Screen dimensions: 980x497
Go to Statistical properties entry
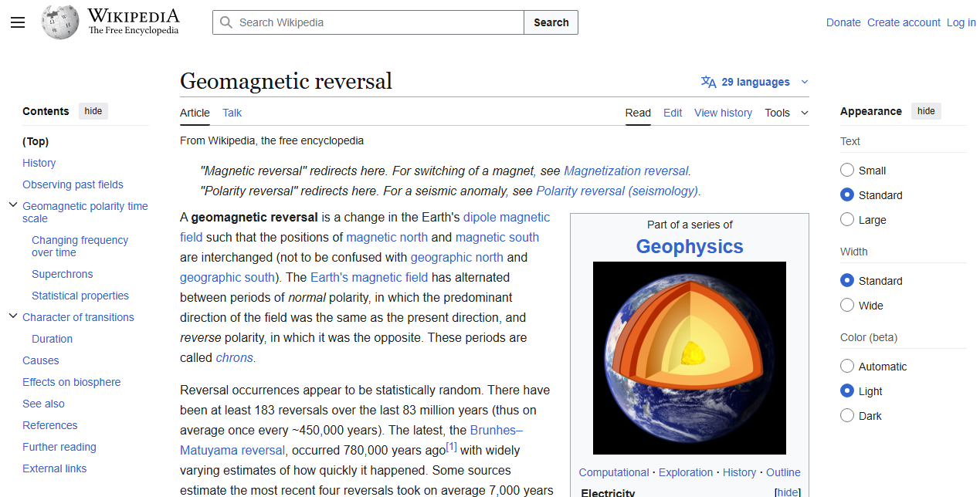pos(80,296)
